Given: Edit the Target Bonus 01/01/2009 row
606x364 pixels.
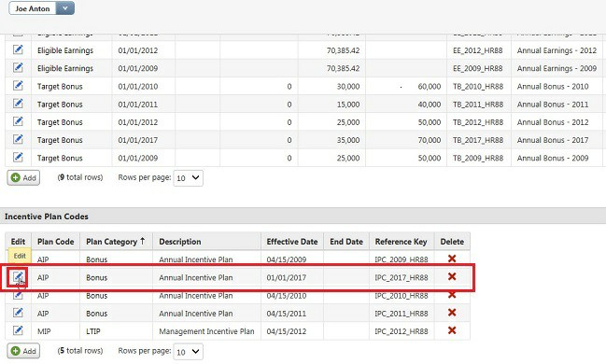Looking at the screenshot, I should tap(18, 158).
